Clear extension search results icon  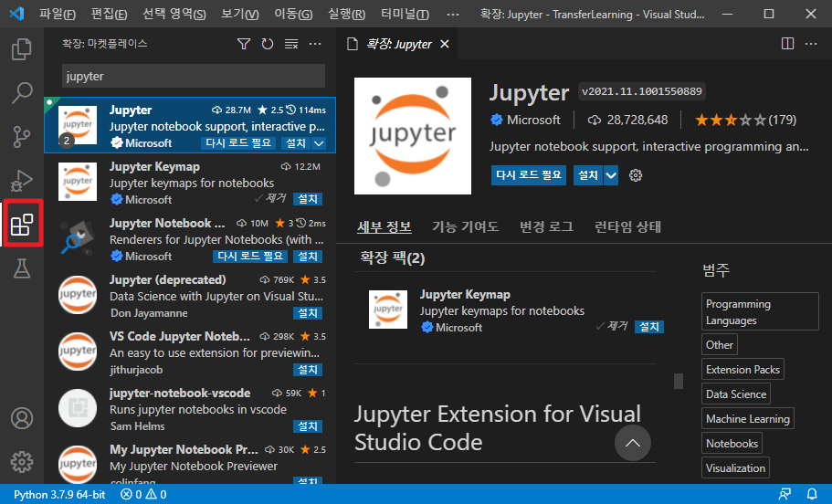[x=291, y=44]
